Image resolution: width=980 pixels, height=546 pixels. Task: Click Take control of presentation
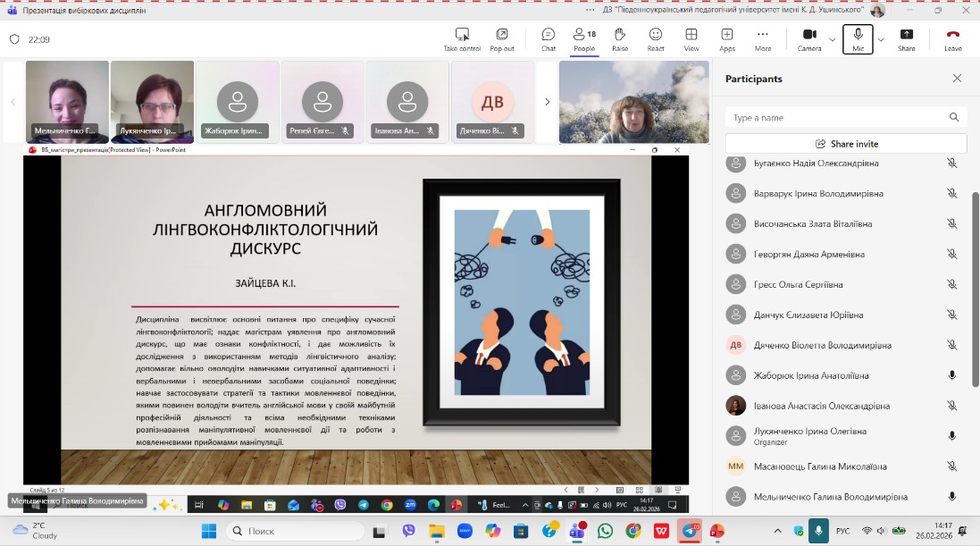point(462,38)
